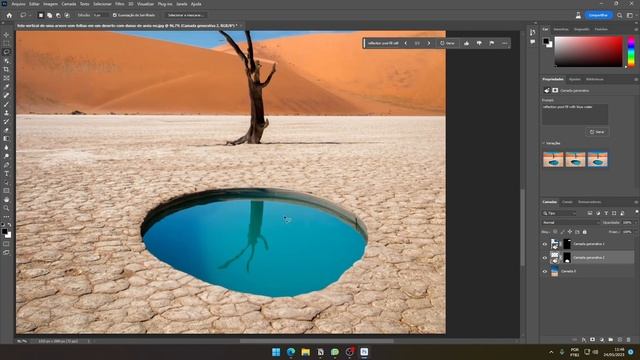Click thumbs up on the generative taskbar
Screen dimensions: 640x360
click(x=466, y=43)
